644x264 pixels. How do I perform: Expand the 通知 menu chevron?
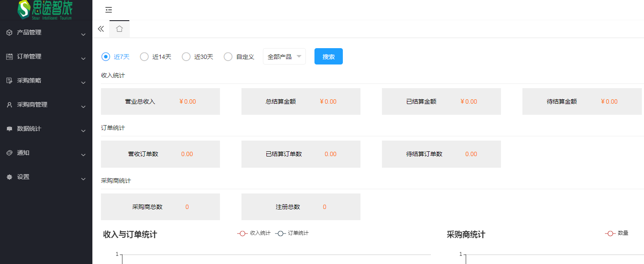tap(83, 155)
